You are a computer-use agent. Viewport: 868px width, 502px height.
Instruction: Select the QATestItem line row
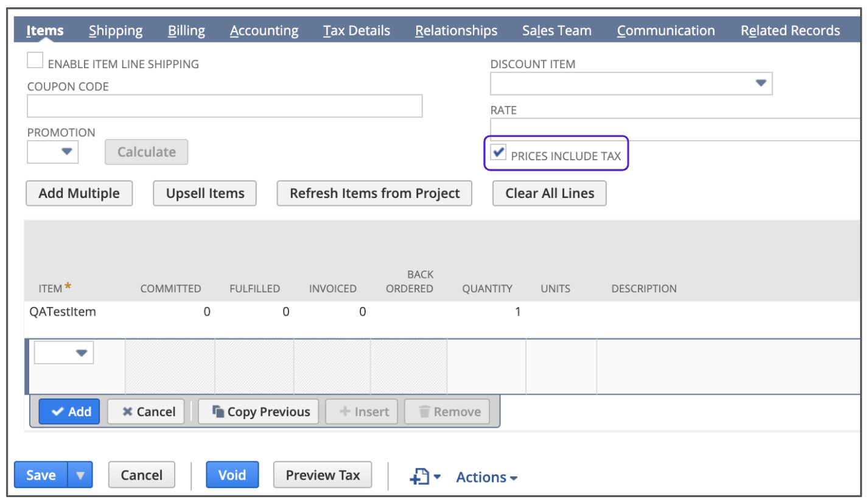(63, 312)
